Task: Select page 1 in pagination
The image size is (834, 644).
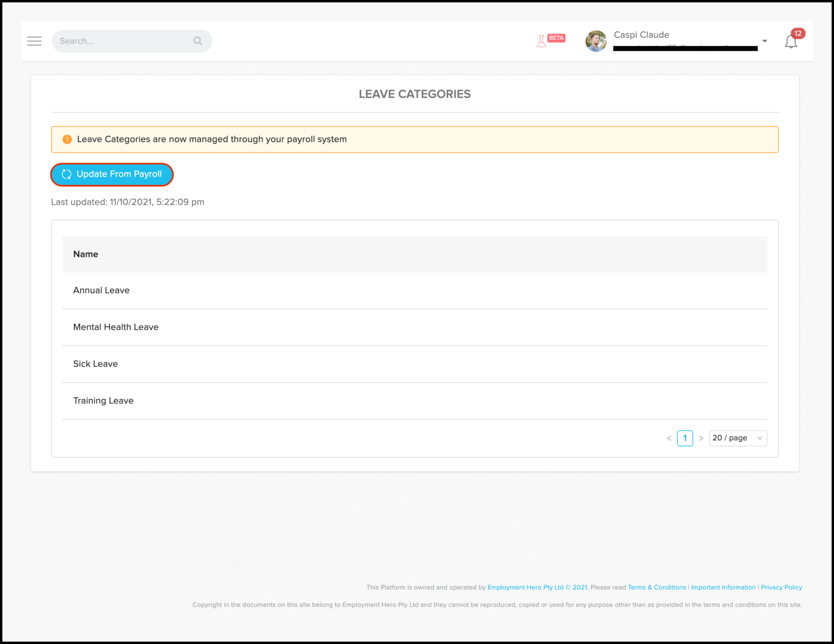Action: (685, 438)
